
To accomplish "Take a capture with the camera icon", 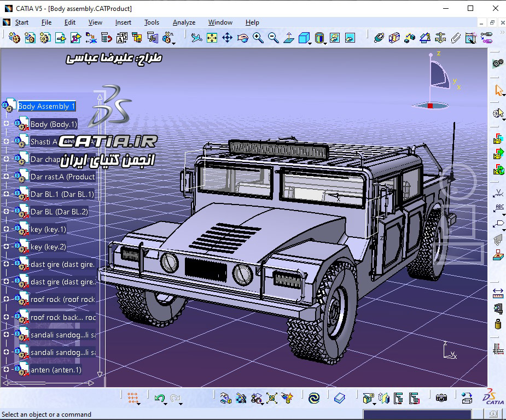I will [441, 398].
